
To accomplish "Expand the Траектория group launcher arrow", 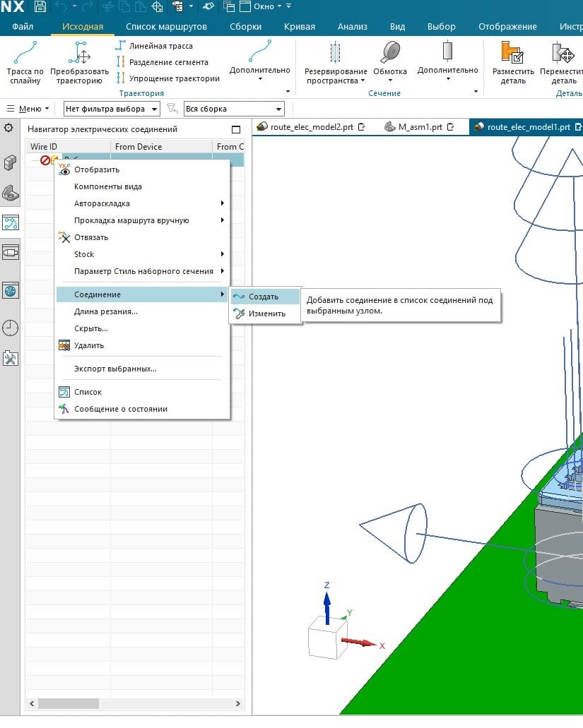I will pos(288,92).
